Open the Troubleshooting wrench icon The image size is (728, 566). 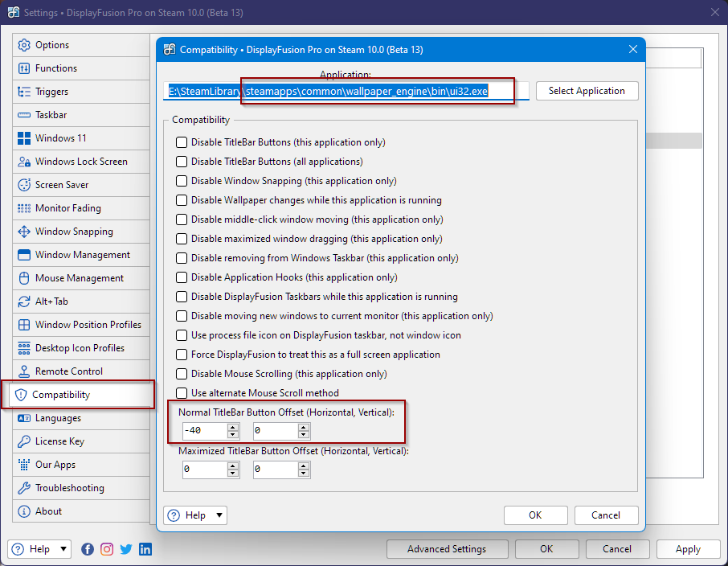click(x=24, y=488)
